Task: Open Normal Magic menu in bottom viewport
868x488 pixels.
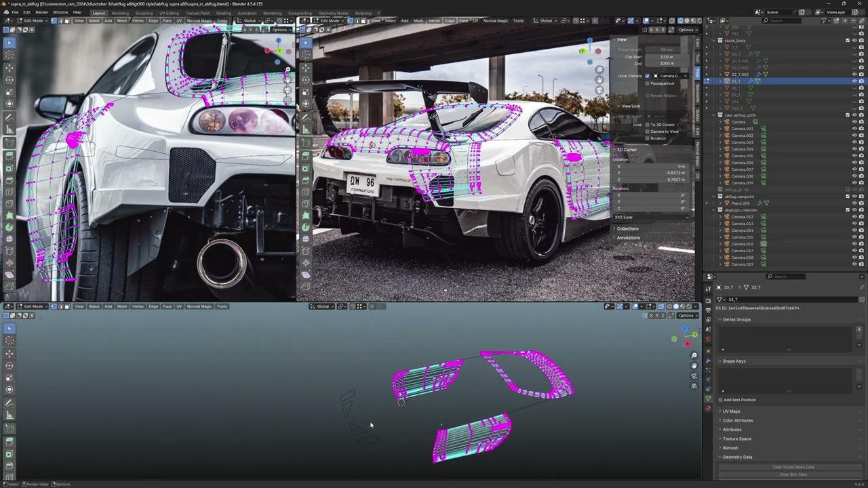Action: click(199, 306)
